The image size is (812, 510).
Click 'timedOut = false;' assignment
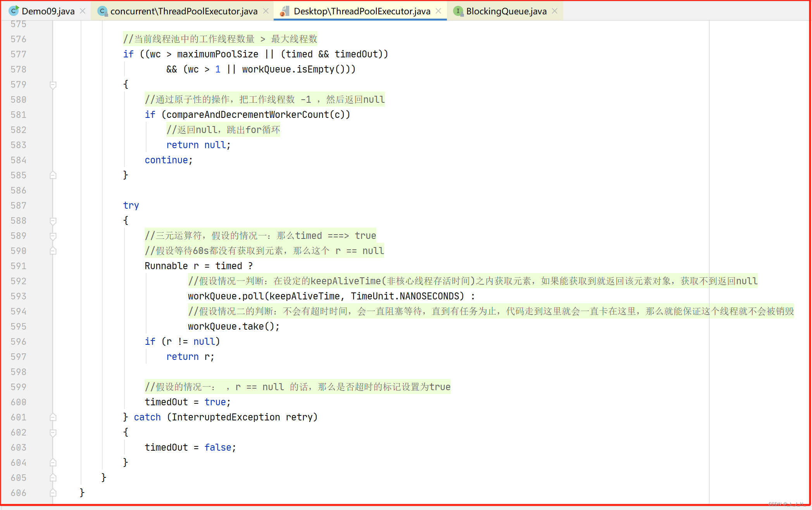190,448
